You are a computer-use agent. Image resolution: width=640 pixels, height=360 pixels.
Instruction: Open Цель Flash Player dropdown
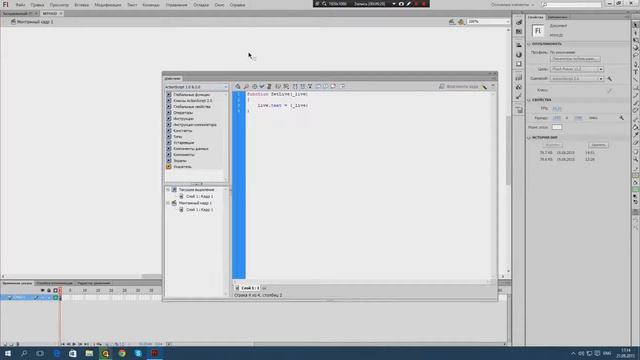(x=577, y=69)
